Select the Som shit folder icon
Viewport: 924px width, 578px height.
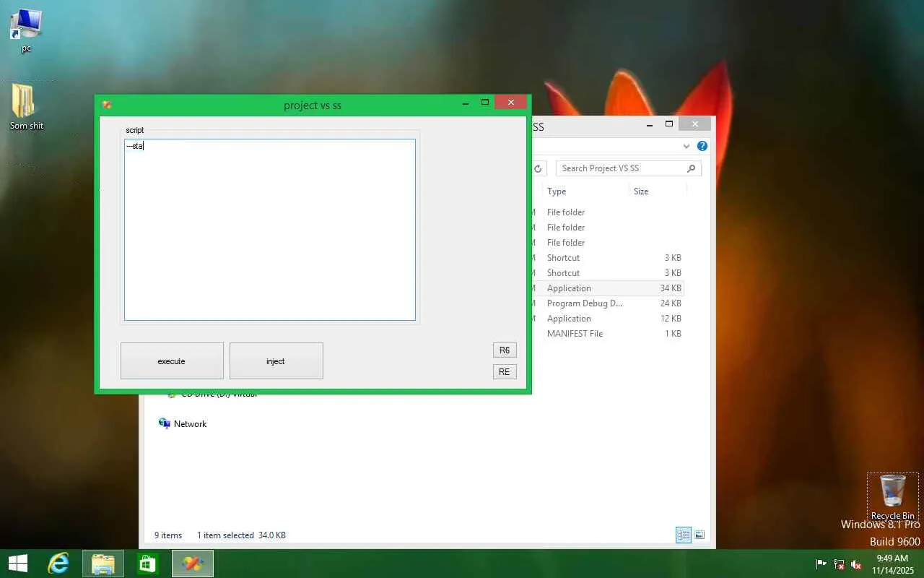click(27, 107)
